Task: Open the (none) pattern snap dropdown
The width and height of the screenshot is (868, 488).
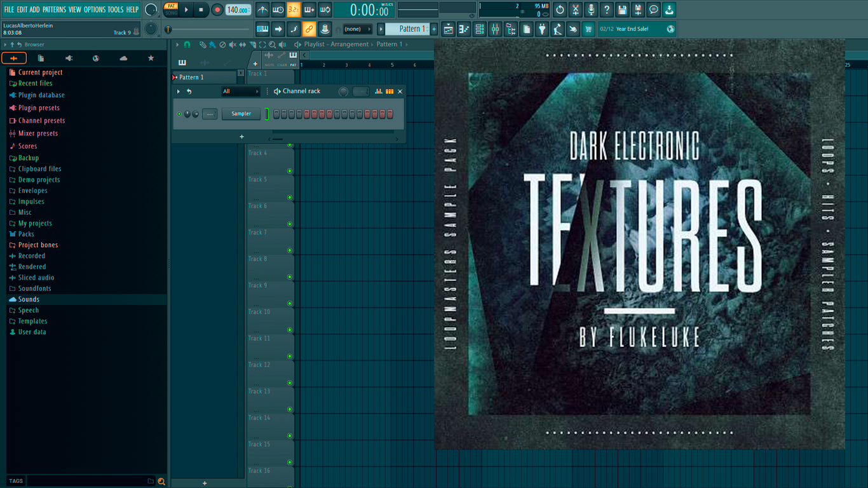Action: pyautogui.click(x=357, y=29)
